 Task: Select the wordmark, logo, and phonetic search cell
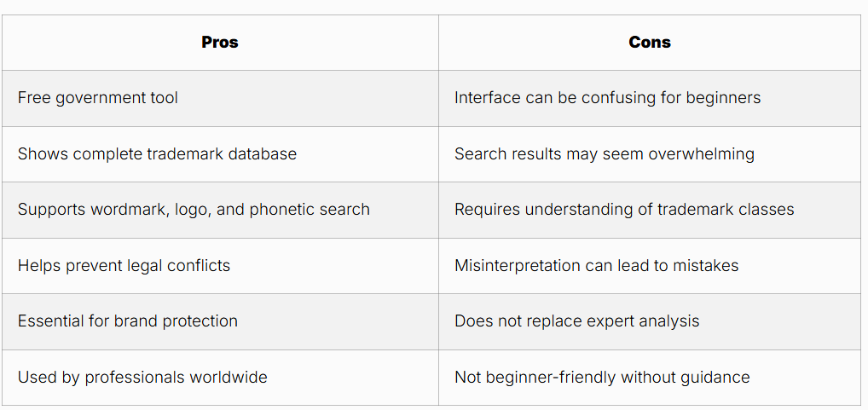click(x=194, y=210)
